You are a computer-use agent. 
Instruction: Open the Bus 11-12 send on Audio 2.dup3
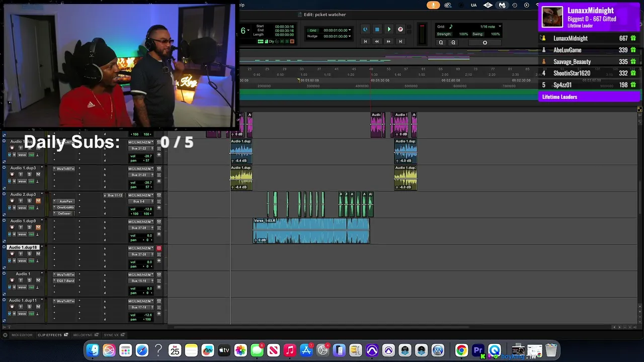(x=114, y=195)
